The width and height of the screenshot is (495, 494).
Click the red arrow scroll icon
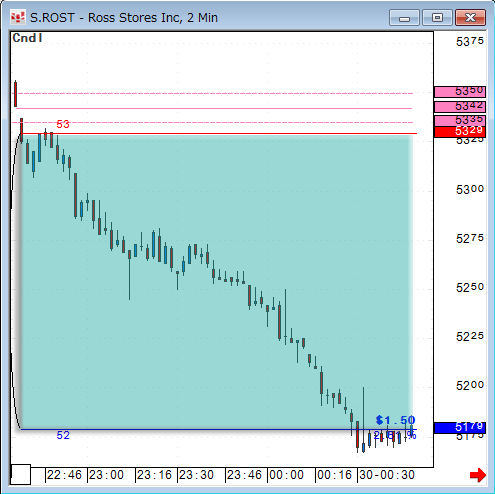(x=478, y=475)
